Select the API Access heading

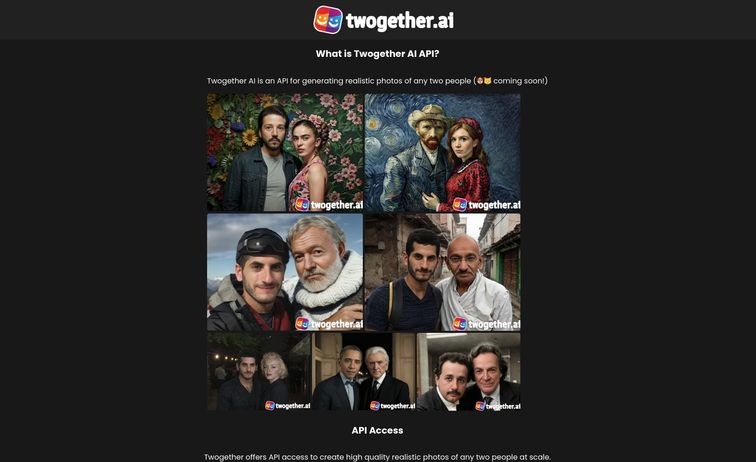point(378,430)
